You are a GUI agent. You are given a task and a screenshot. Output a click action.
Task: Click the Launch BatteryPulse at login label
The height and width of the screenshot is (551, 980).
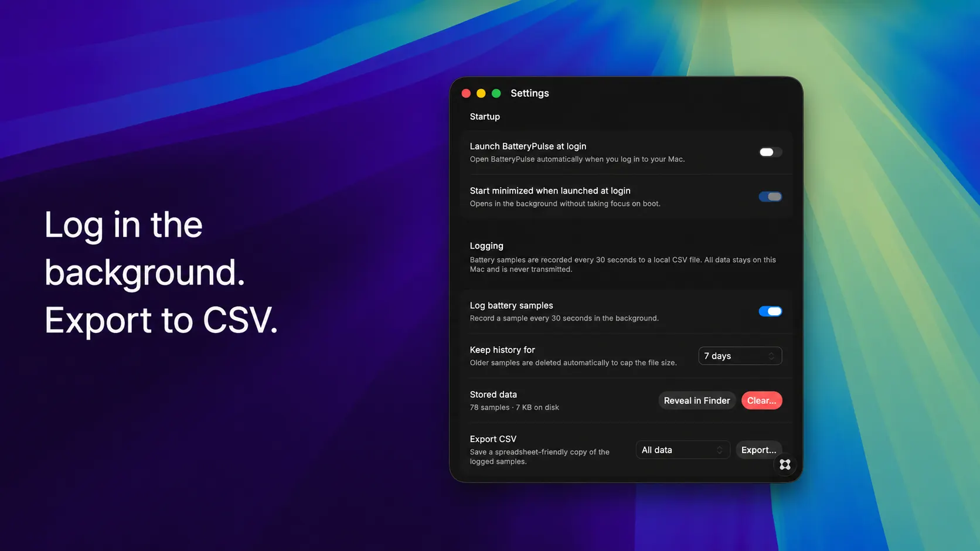[528, 147]
